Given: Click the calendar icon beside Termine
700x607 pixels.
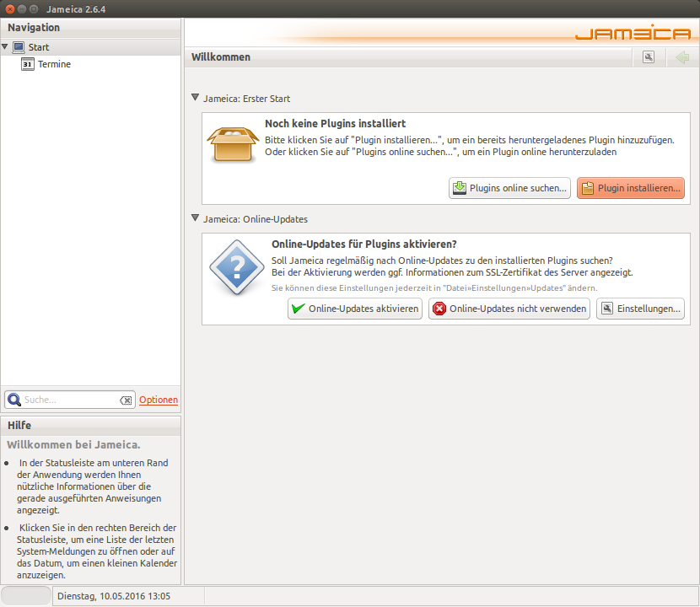Looking at the screenshot, I should click(28, 64).
